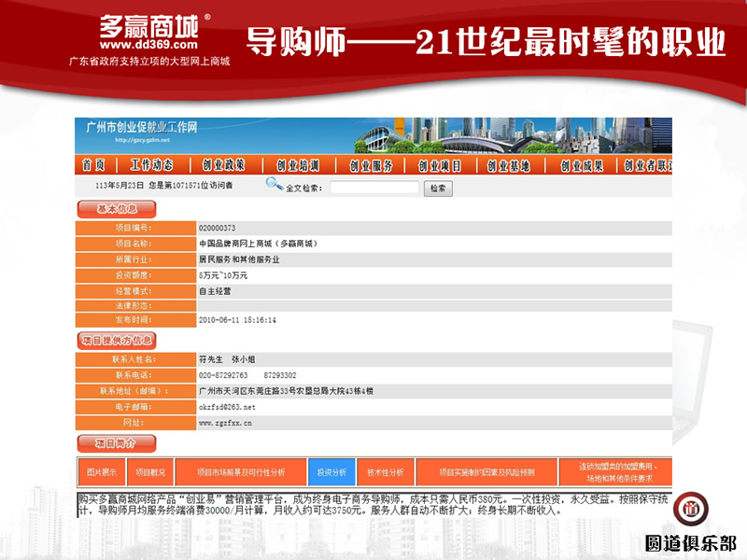
Task: Click the 多赢商城 logo at top left
Action: point(149,31)
